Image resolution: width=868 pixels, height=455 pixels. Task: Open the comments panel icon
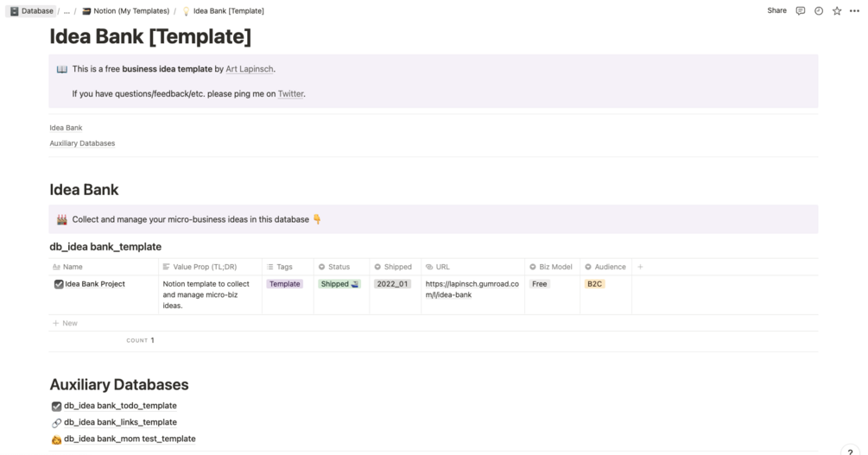tap(801, 11)
